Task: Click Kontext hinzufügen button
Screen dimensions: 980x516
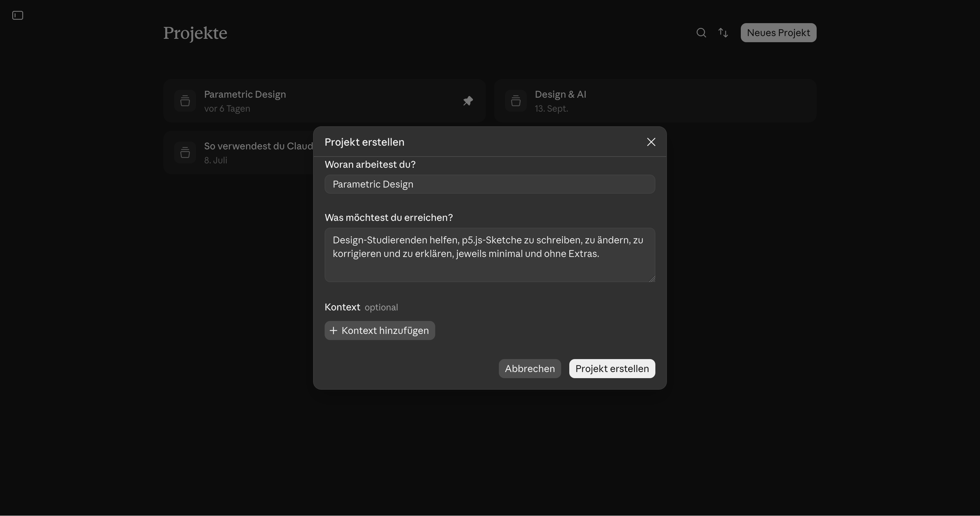Action: [380, 330]
